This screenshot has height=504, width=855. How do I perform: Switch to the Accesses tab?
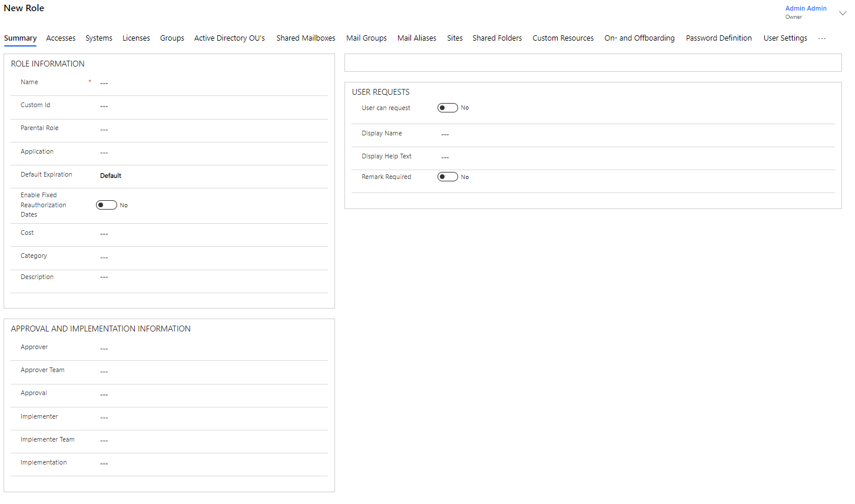[61, 38]
